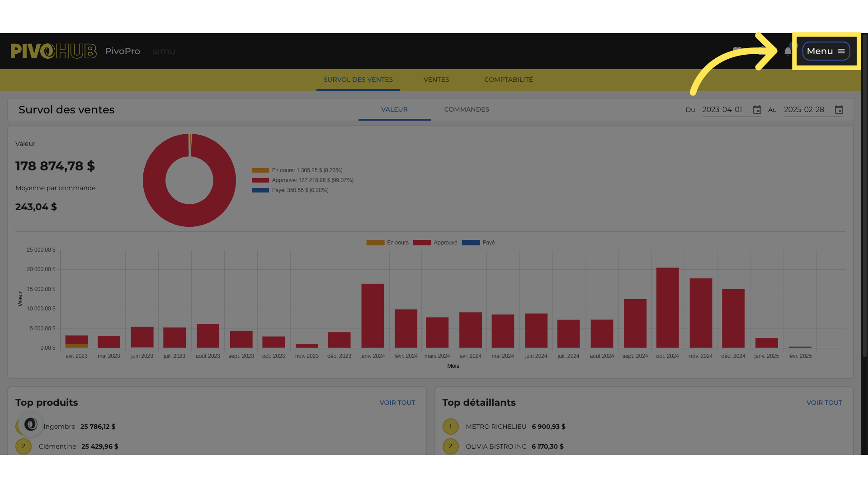Click rank 2 badge beside Clémentine

[24, 446]
